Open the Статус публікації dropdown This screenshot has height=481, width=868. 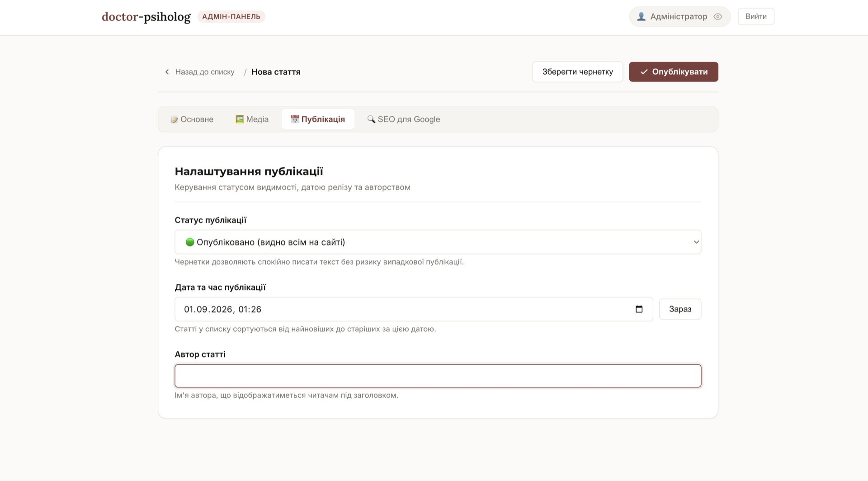pyautogui.click(x=438, y=242)
